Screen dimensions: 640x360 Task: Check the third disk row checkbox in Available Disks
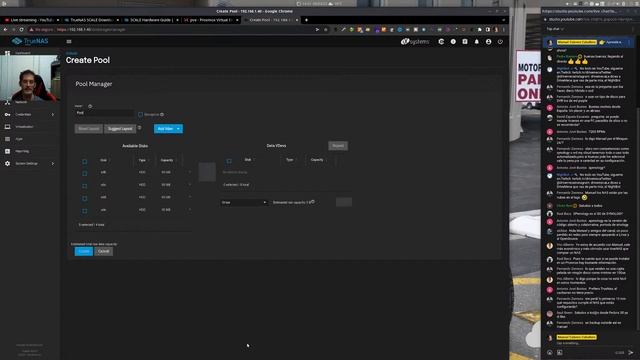(84, 198)
